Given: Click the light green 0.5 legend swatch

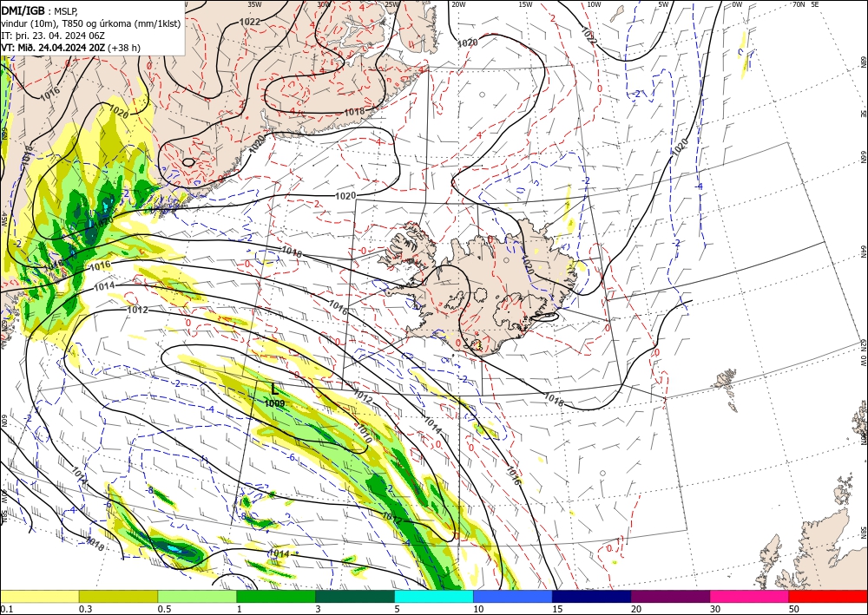Looking at the screenshot, I should (x=197, y=596).
